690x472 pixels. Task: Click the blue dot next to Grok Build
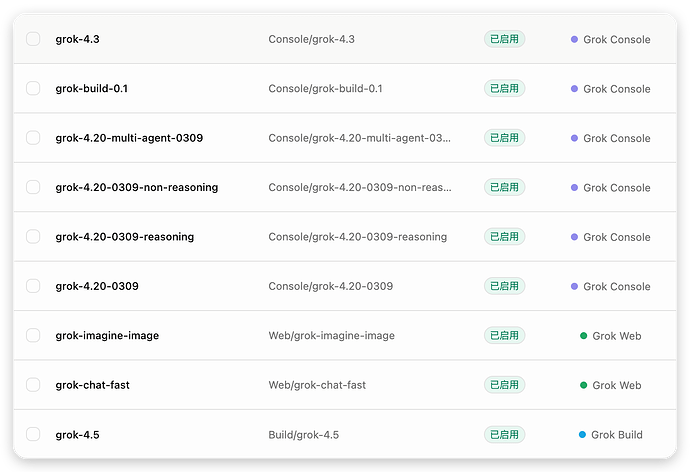[x=582, y=435]
